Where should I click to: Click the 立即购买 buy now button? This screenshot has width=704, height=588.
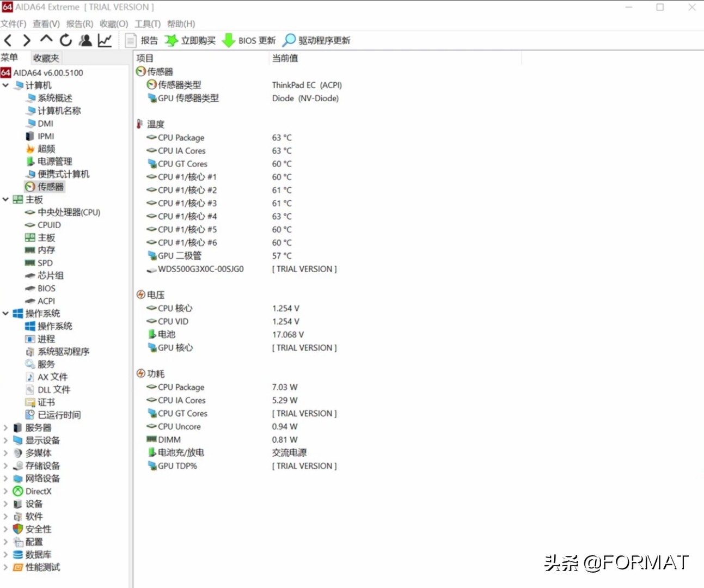coord(190,40)
